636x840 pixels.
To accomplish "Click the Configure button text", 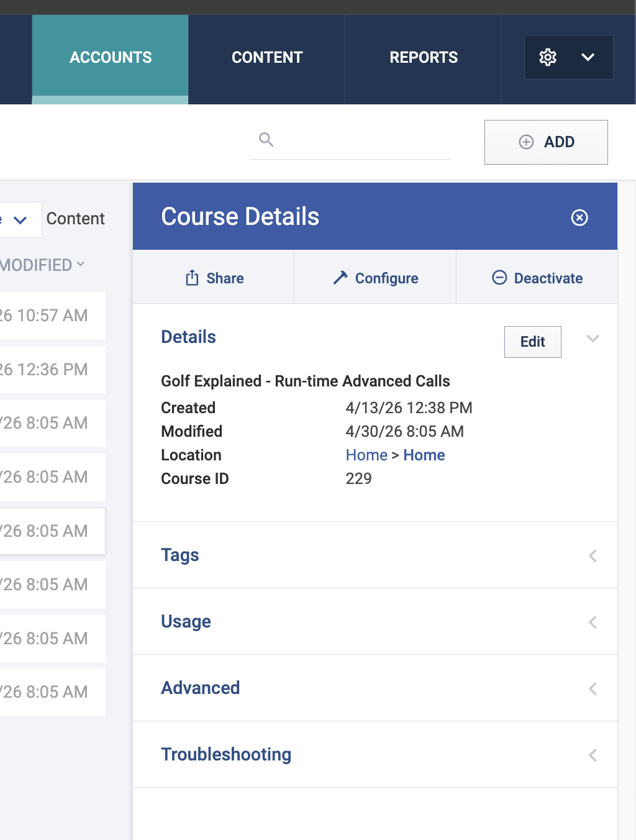I will click(x=386, y=278).
